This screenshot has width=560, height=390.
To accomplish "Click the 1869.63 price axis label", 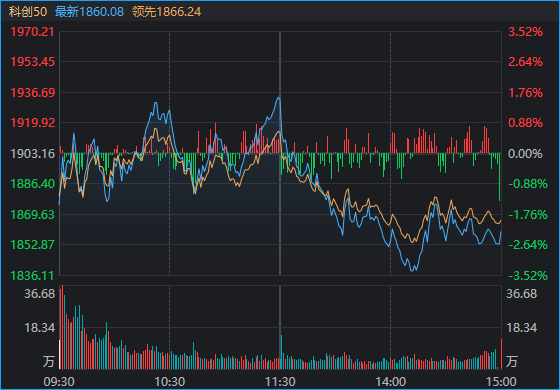I will (32, 215).
